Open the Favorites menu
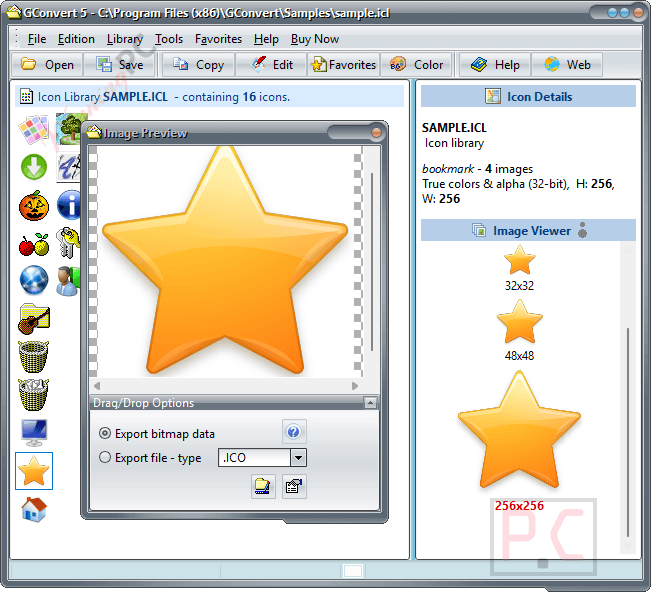 point(218,39)
